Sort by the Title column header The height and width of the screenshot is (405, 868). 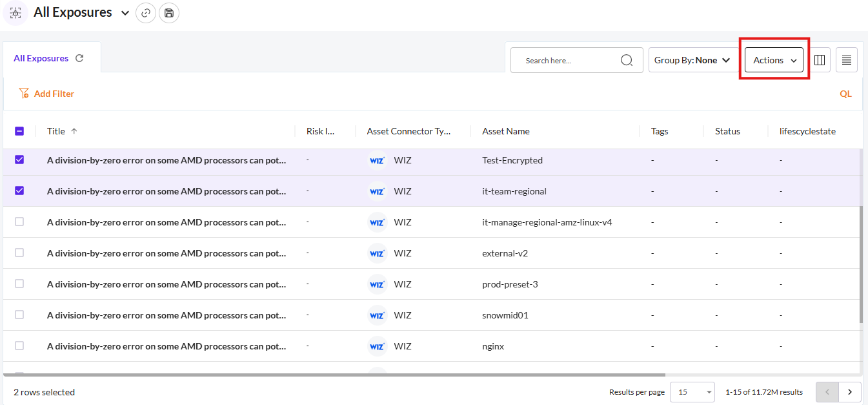coord(56,131)
